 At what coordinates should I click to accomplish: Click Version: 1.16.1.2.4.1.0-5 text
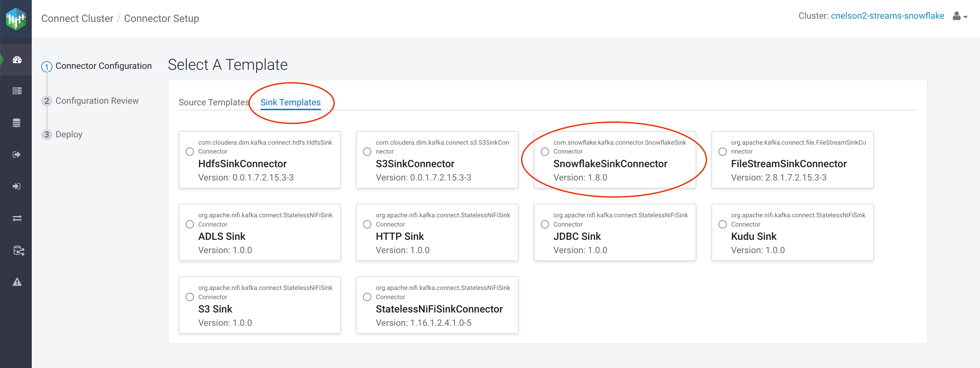click(423, 323)
